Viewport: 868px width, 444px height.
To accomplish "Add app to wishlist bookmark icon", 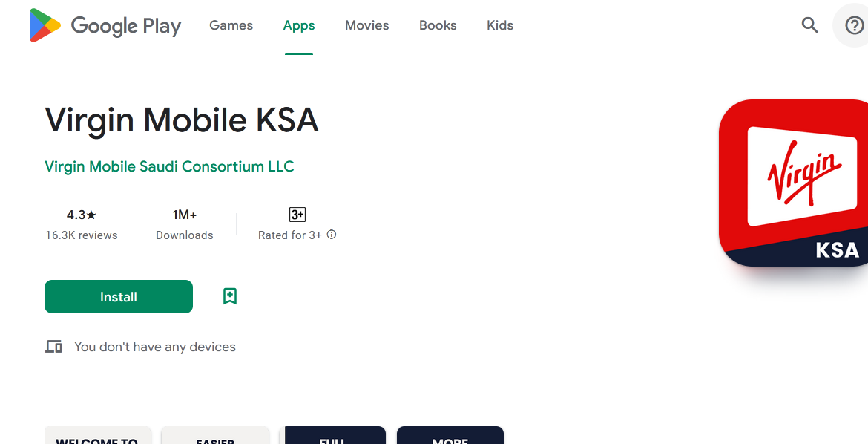I will 230,296.
